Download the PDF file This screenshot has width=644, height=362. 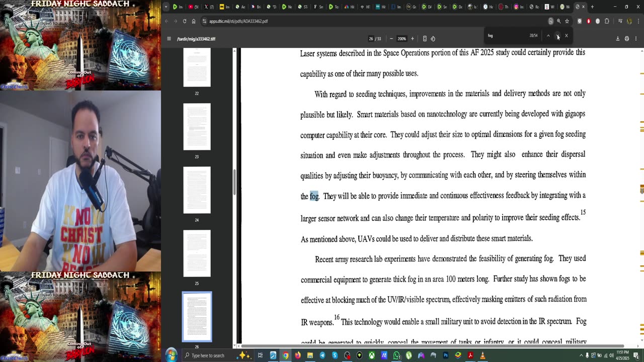[617, 39]
